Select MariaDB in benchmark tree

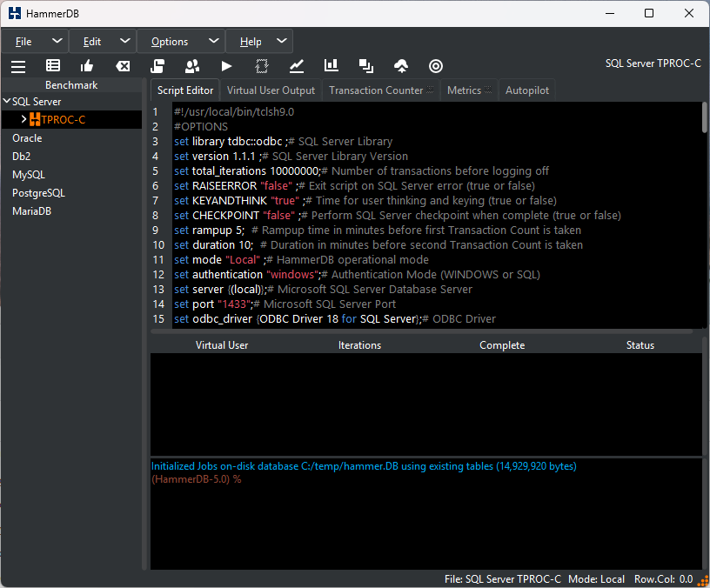coord(31,211)
